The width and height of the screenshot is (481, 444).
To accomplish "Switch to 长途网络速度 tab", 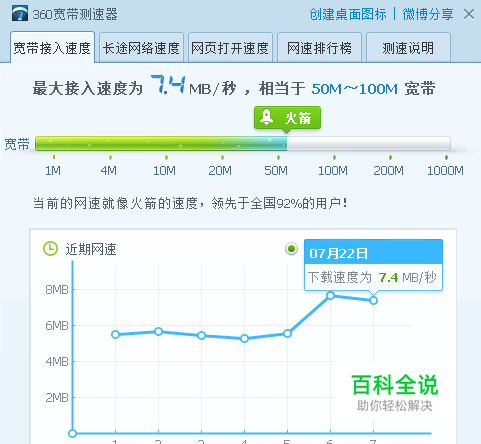I will (x=141, y=48).
